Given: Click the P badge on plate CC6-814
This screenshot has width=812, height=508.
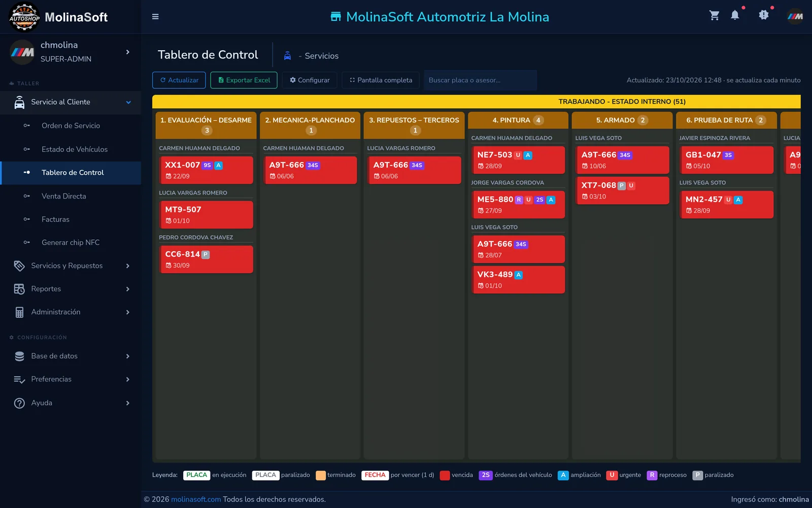Looking at the screenshot, I should (x=206, y=255).
